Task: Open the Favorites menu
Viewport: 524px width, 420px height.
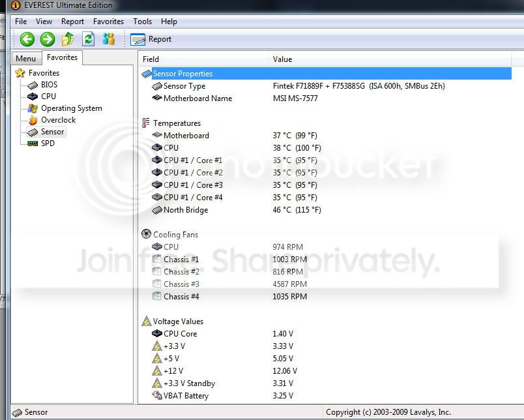Action: point(108,22)
